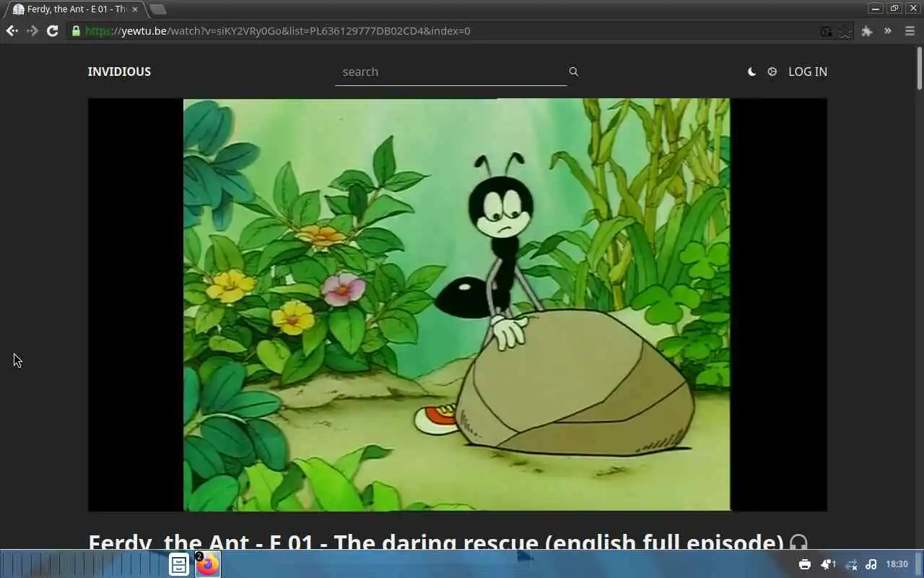The image size is (924, 578).
Task: Go back using the browser back arrow
Action: point(12,31)
